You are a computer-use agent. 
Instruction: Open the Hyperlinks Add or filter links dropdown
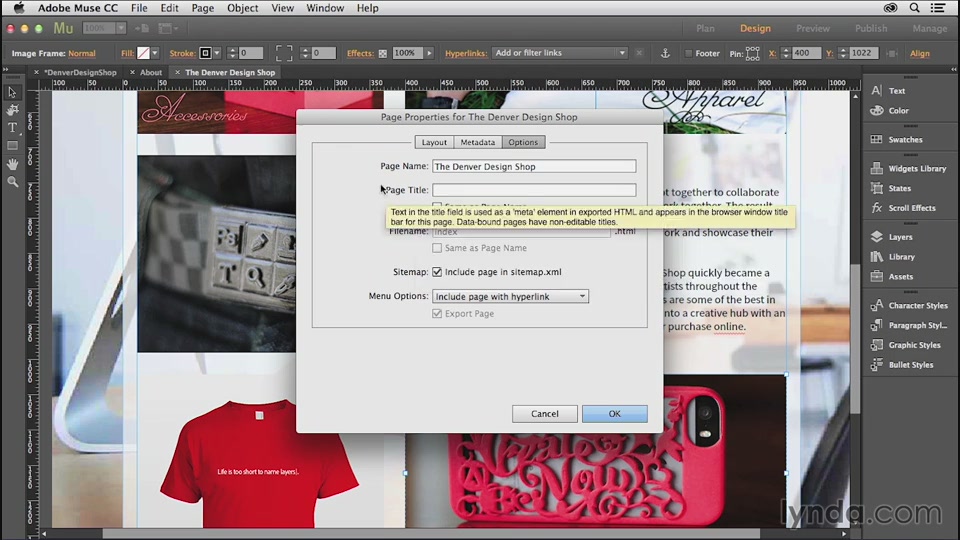(560, 53)
